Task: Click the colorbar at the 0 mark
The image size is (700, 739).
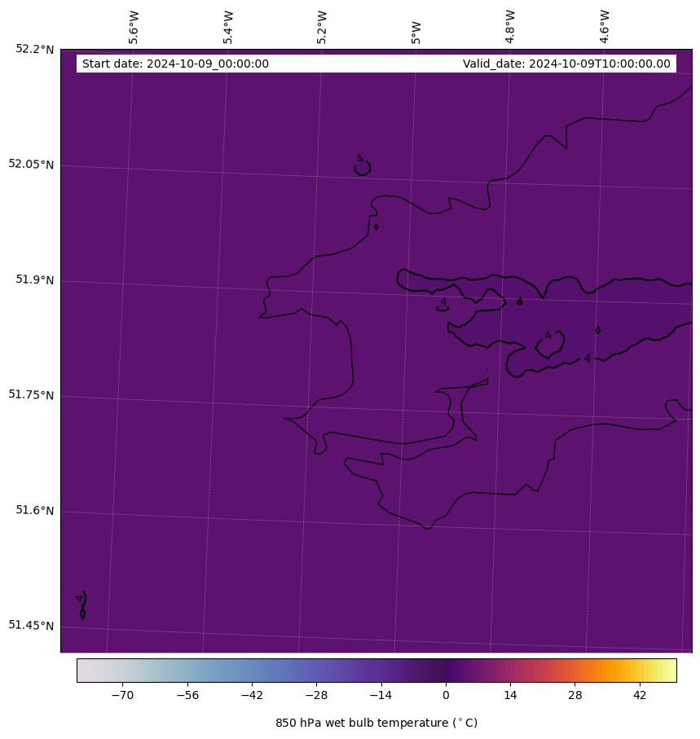Action: 446,670
